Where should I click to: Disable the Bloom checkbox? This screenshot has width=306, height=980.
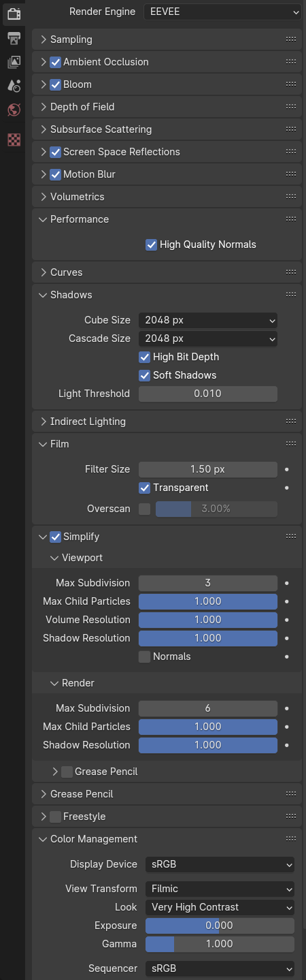[x=56, y=84]
